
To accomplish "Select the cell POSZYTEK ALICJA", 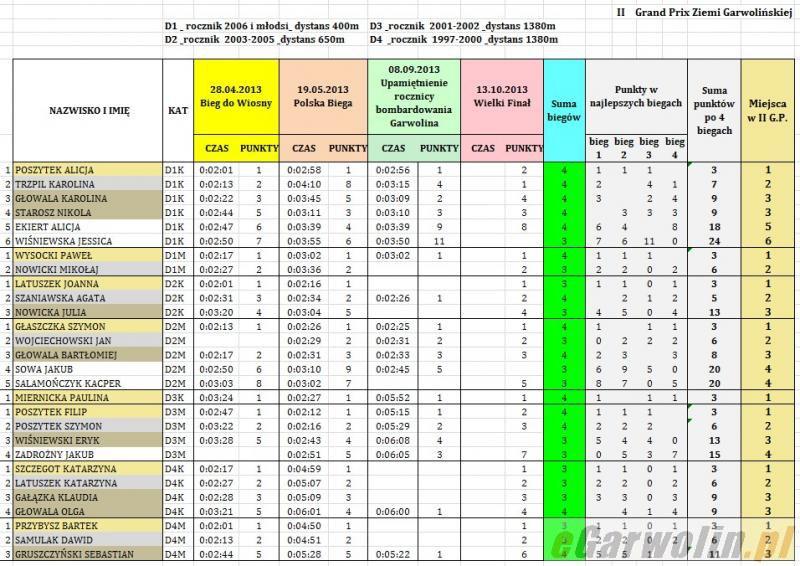I will (x=88, y=170).
